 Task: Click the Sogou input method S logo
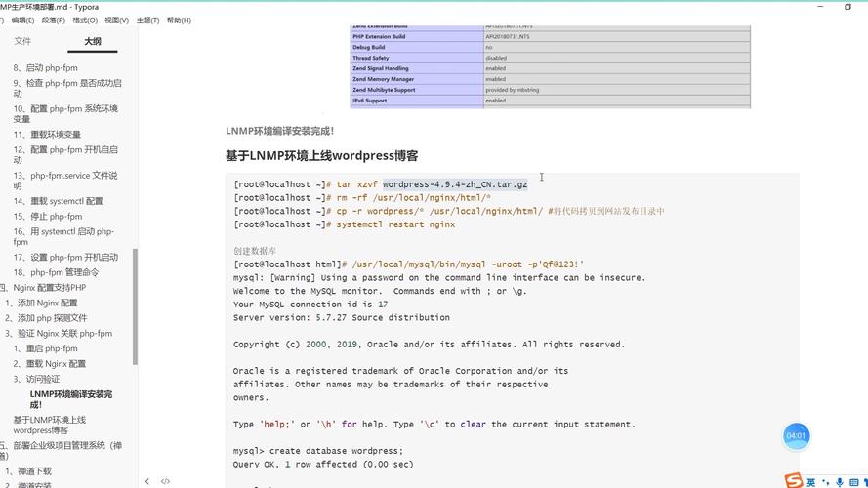794,480
